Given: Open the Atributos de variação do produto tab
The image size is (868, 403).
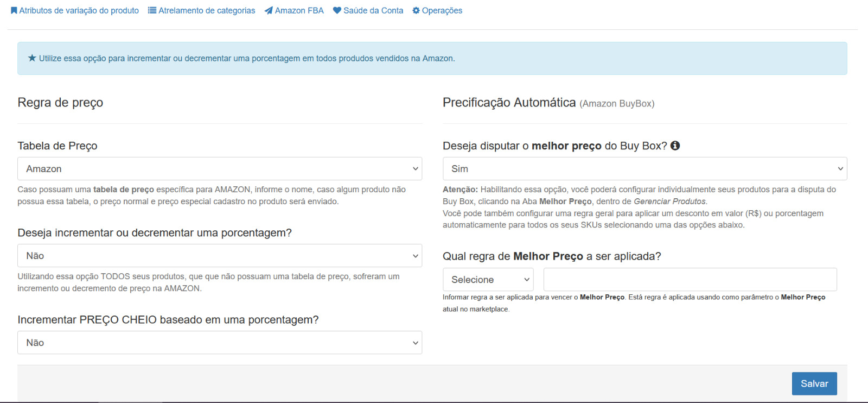Looking at the screenshot, I should [x=75, y=10].
